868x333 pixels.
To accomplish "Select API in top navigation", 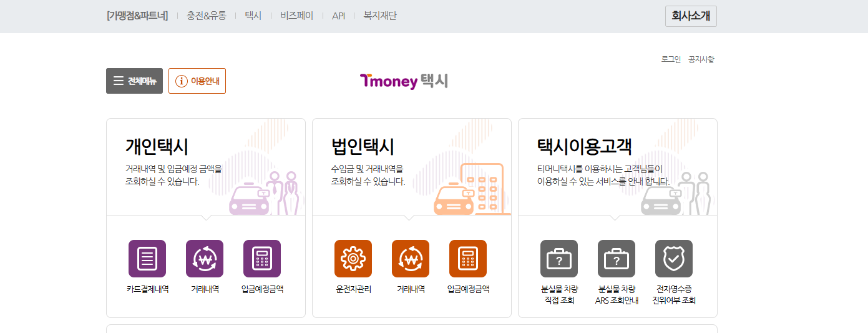I will pyautogui.click(x=338, y=16).
